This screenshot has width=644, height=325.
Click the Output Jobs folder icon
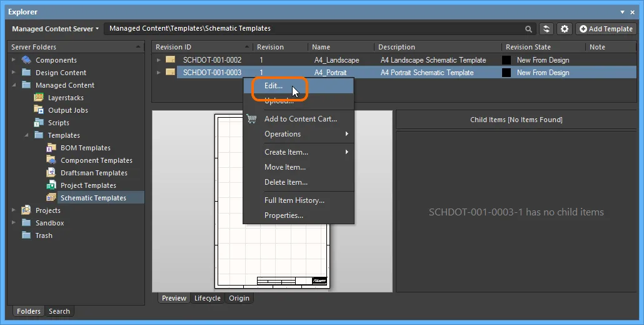pos(39,110)
